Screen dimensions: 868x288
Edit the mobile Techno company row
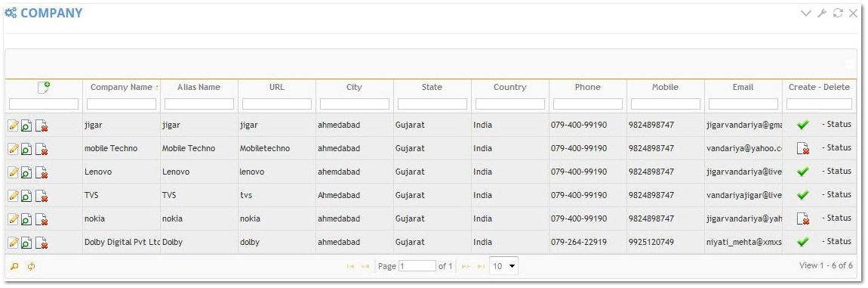point(14,149)
